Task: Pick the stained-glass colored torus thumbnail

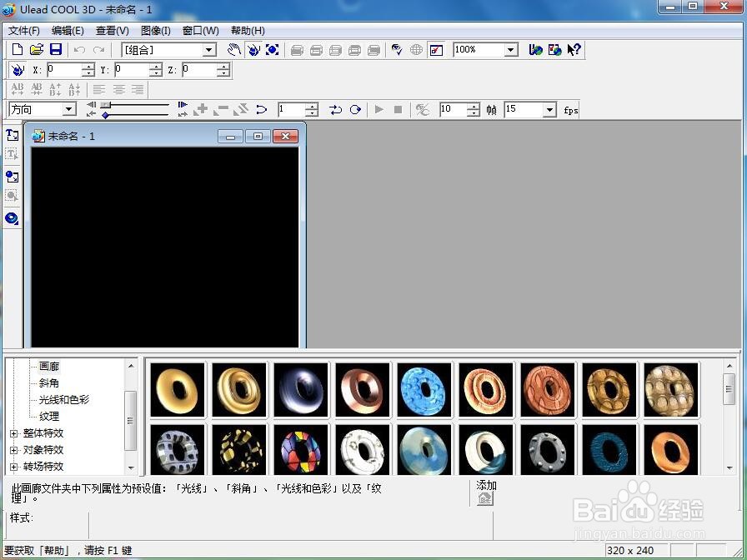Action: [x=301, y=449]
